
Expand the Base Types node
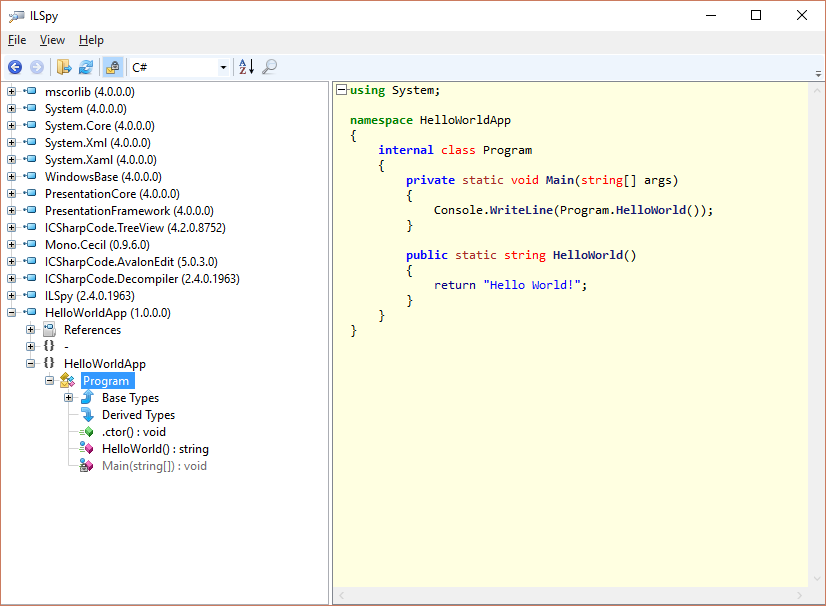(x=68, y=397)
